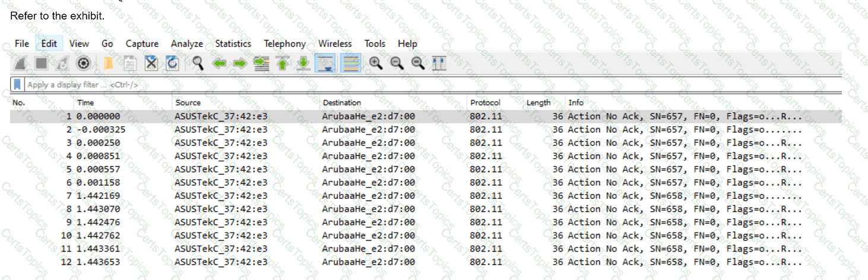The height and width of the screenshot is (280, 868).
Task: Open the Wireless menu
Action: 335,44
